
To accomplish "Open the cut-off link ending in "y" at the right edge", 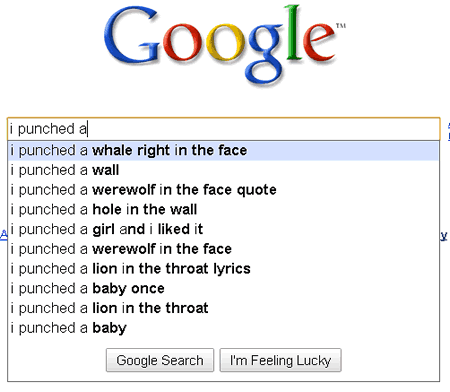I will click(x=444, y=236).
